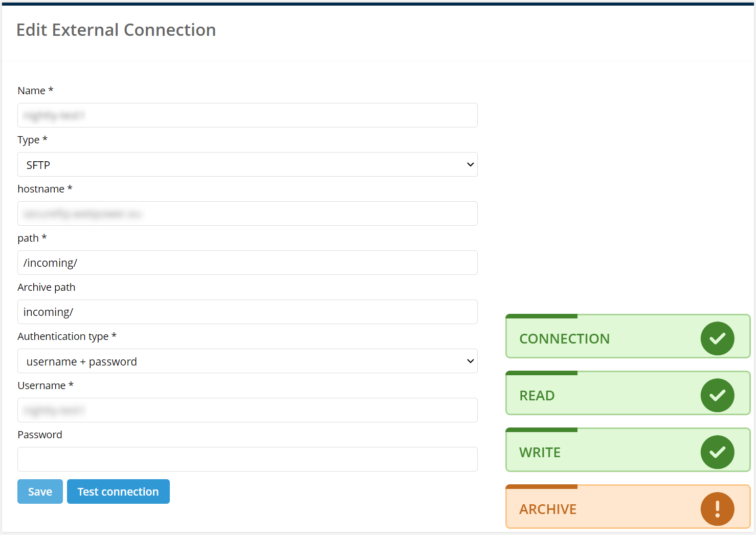Open the Type dropdown showing SFTP
Image resolution: width=756 pixels, height=535 pixels.
tap(248, 164)
